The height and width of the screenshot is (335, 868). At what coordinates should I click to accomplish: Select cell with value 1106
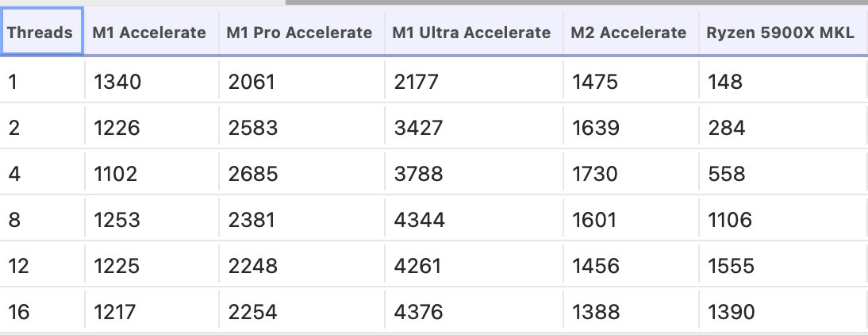click(783, 220)
